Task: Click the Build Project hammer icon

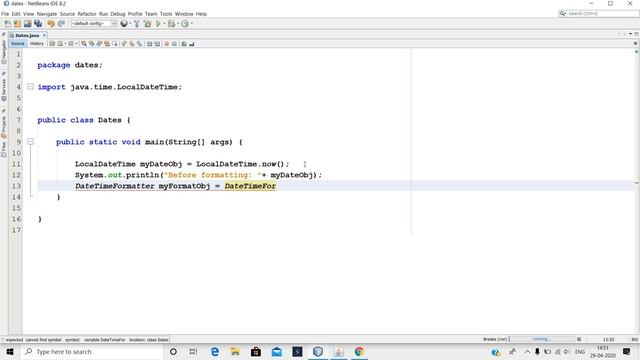Action: click(x=137, y=24)
